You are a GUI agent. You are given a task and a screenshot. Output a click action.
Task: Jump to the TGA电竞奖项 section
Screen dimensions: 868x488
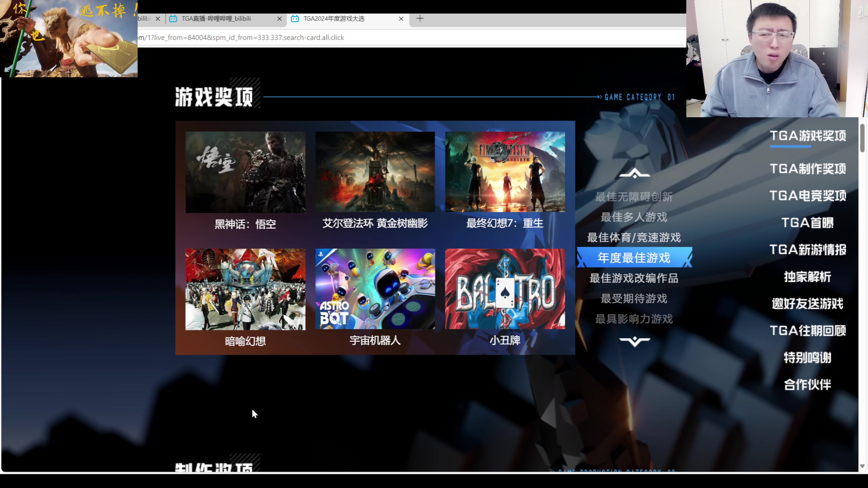pyautogui.click(x=808, y=196)
